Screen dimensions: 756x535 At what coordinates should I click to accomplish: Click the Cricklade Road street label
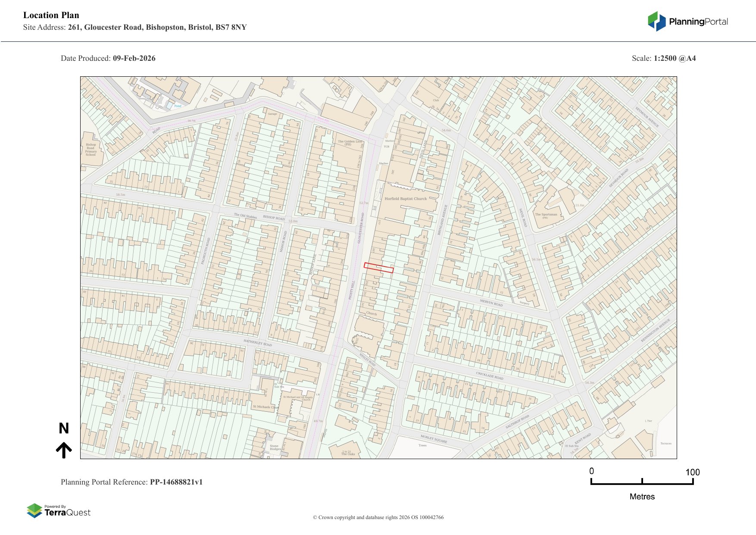coord(489,375)
